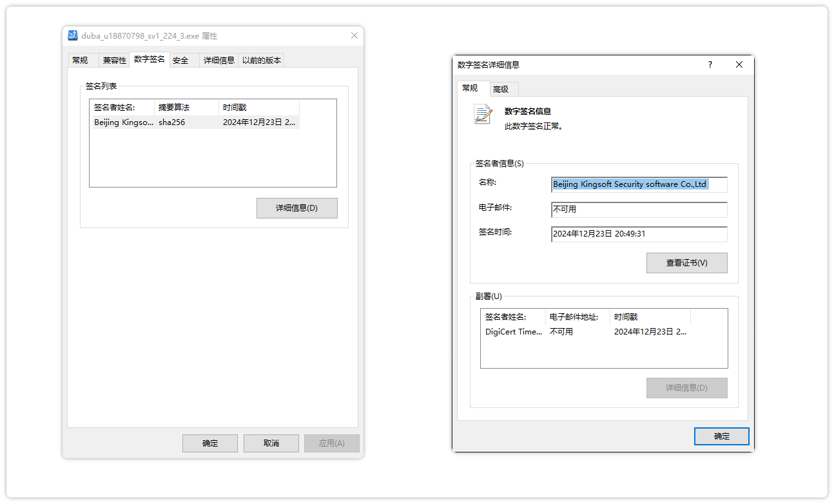Click the 详细信息(D) button under signature list

pyautogui.click(x=296, y=208)
